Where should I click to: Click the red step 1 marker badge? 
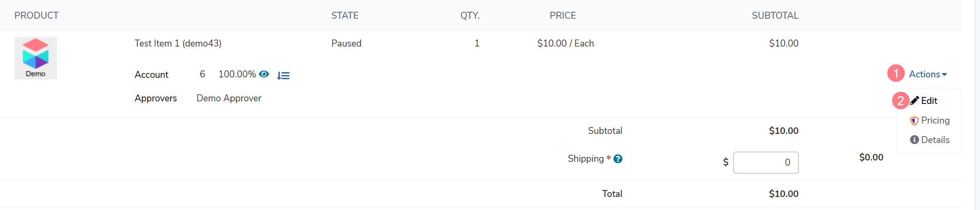point(896,73)
